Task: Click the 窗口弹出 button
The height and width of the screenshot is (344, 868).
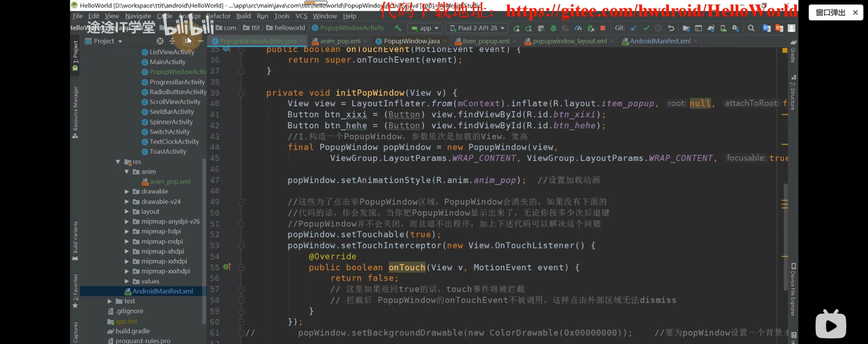Action: (831, 13)
